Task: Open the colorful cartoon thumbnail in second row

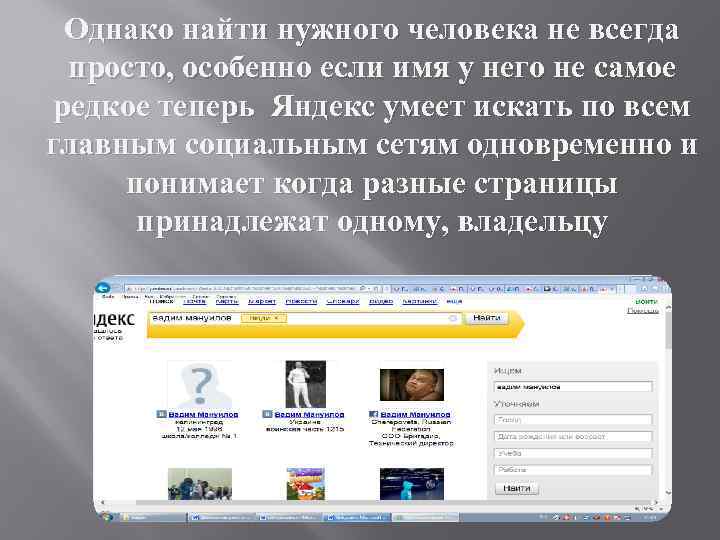Action: [x=305, y=484]
